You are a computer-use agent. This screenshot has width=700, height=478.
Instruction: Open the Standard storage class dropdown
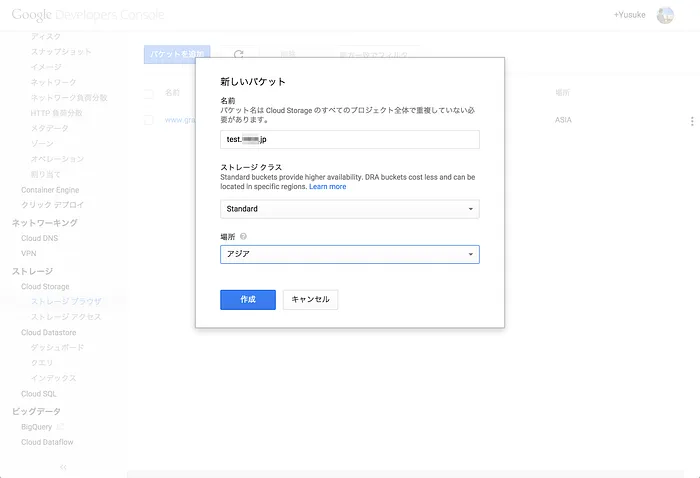[x=350, y=209]
